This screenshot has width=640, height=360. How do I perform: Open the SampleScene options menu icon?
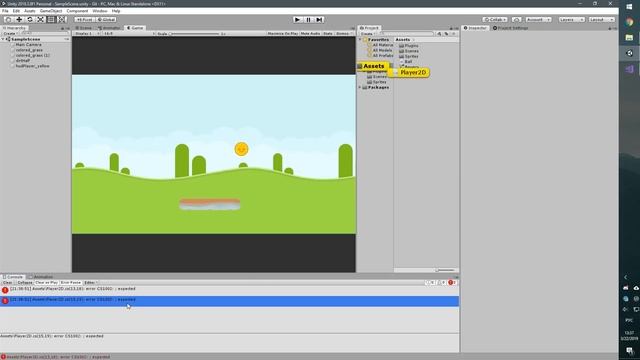coord(67,39)
